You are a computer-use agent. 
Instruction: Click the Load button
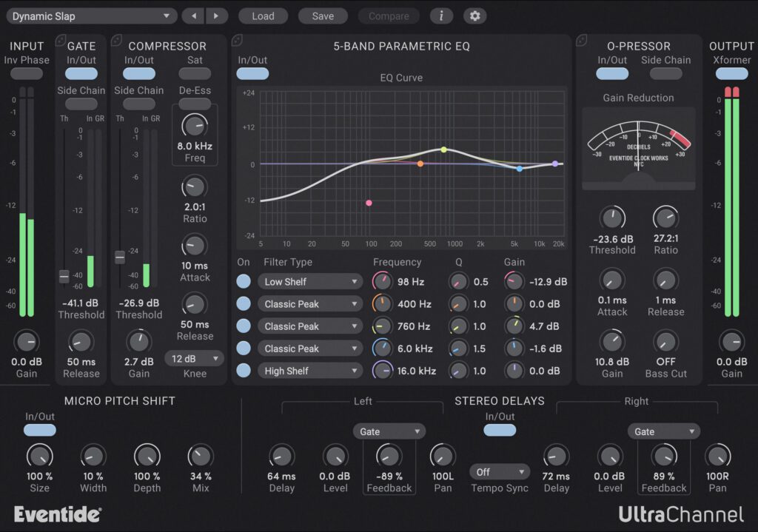[x=263, y=16]
